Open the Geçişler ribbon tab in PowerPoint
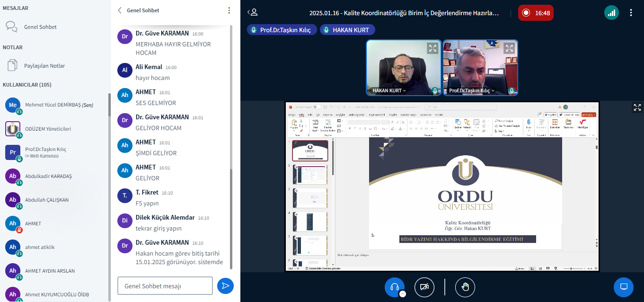Image resolution: width=644 pixels, height=302 pixels. coord(340,115)
